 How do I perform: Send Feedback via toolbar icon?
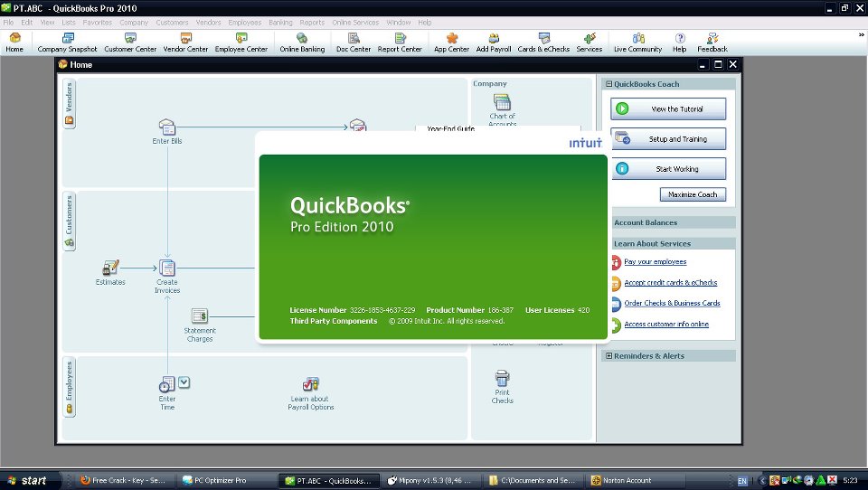(712, 42)
